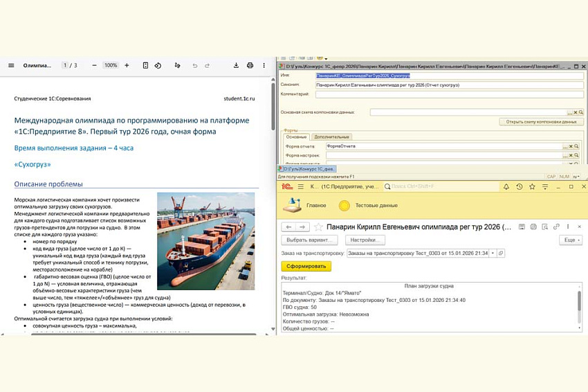Open notifications bell in 1C

pyautogui.click(x=506, y=186)
